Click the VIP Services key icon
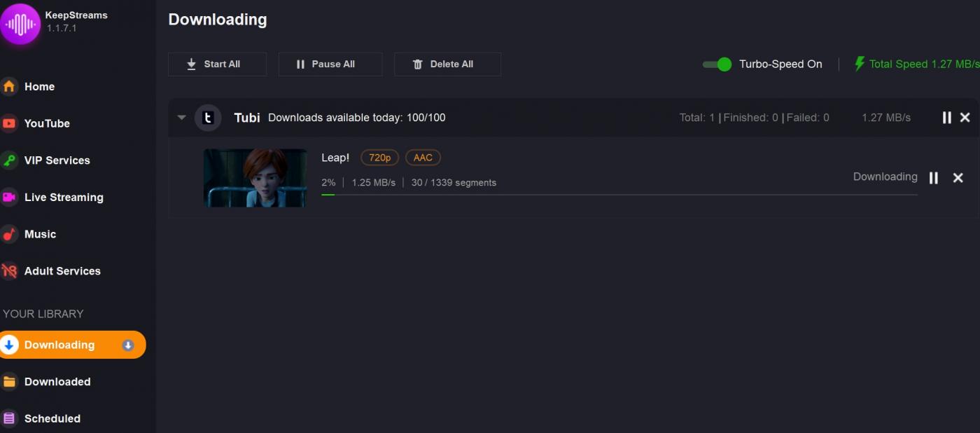The height and width of the screenshot is (433, 980). coord(8,160)
